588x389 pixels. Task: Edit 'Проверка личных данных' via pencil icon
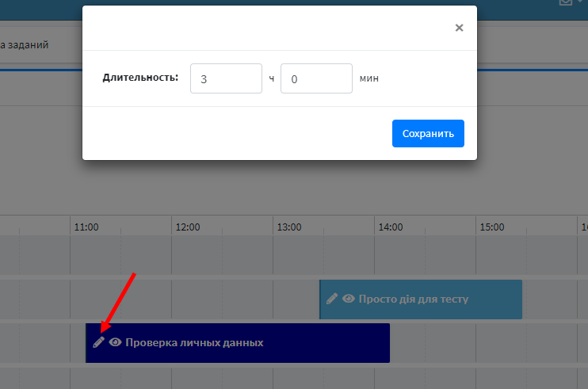98,342
